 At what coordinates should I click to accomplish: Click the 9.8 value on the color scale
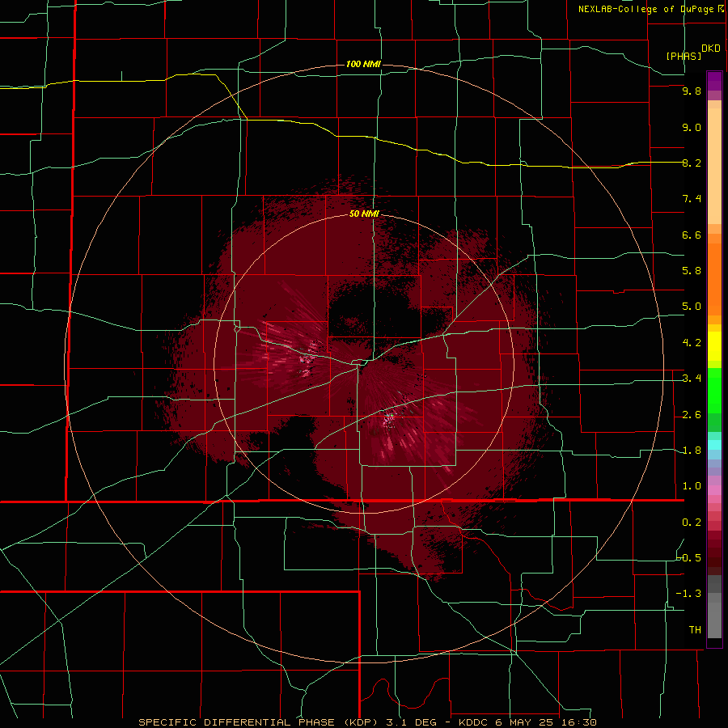pyautogui.click(x=692, y=91)
